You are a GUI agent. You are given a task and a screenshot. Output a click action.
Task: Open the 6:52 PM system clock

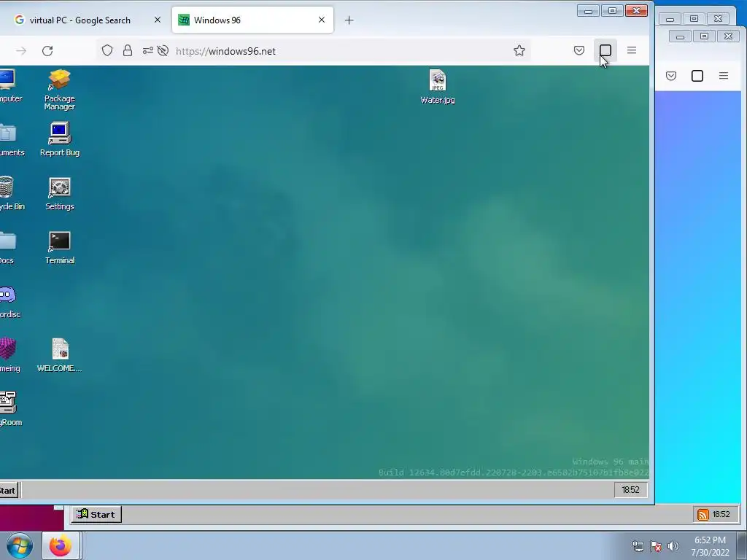pyautogui.click(x=710, y=546)
